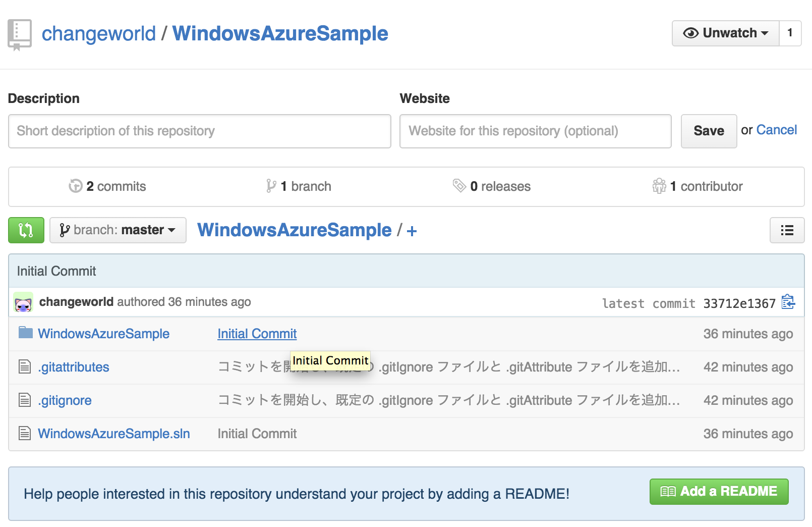Viewport: 812px width, 527px height.
Task: Expand the branch: master selector
Action: [x=118, y=230]
